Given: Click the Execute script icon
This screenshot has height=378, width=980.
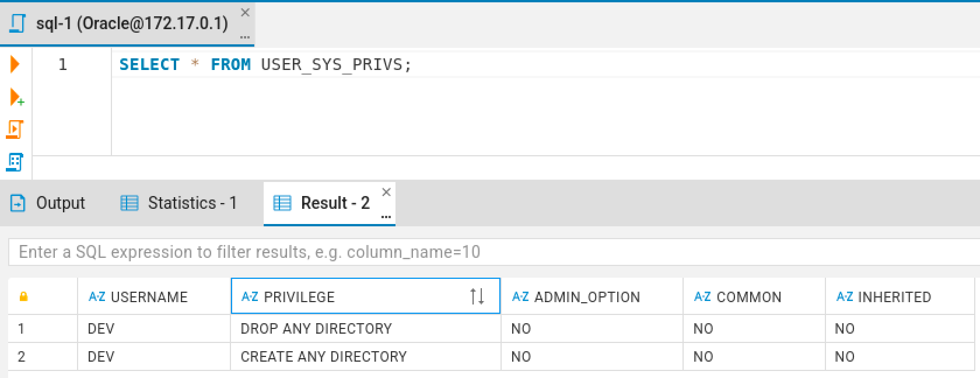Looking at the screenshot, I should pyautogui.click(x=15, y=129).
